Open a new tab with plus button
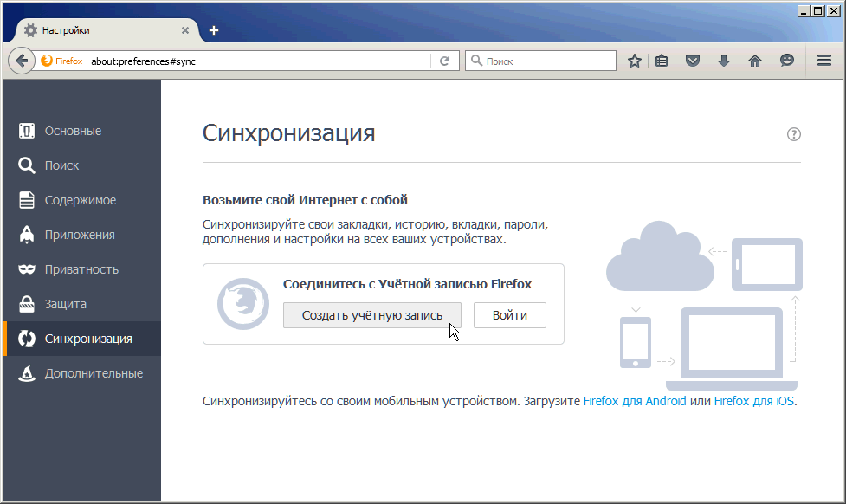This screenshot has width=846, height=504. click(x=214, y=30)
